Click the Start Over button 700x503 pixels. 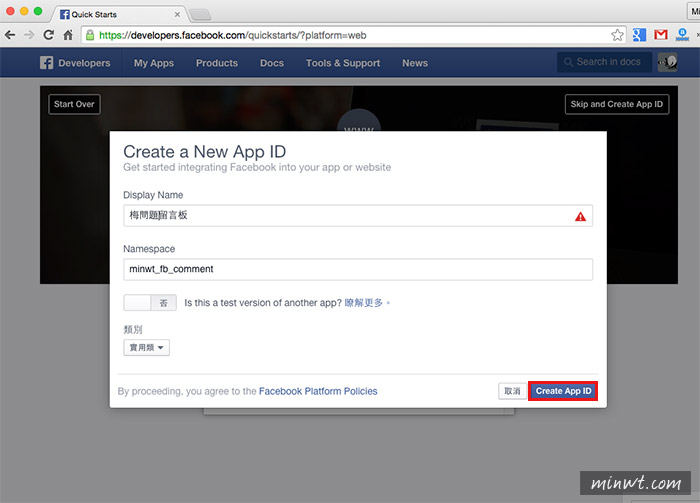tap(74, 104)
